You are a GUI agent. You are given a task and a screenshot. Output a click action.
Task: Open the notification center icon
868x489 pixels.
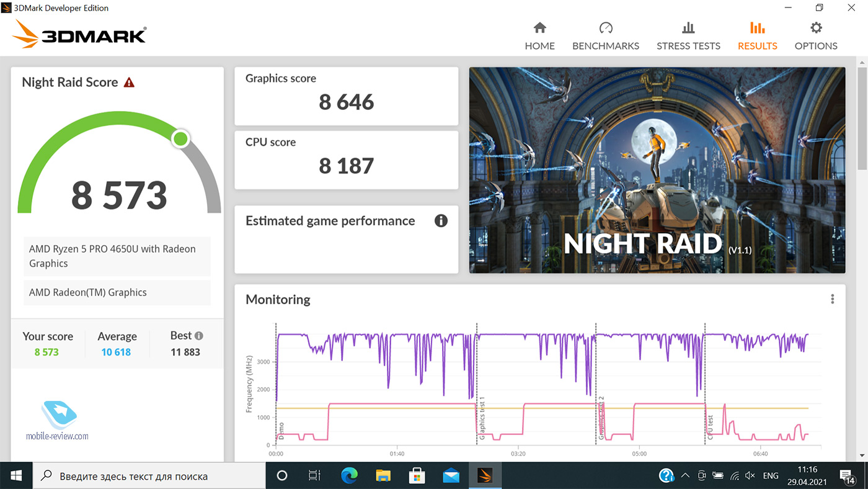pyautogui.click(x=848, y=476)
